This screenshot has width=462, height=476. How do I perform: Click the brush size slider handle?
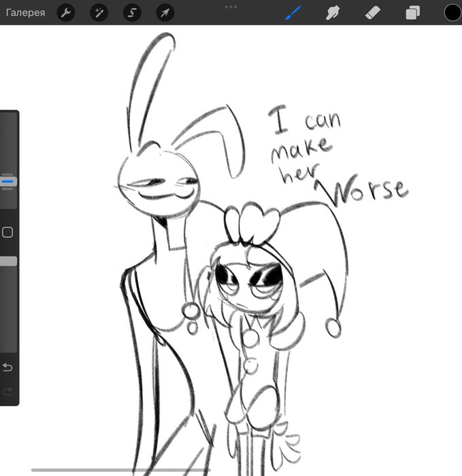point(8,182)
